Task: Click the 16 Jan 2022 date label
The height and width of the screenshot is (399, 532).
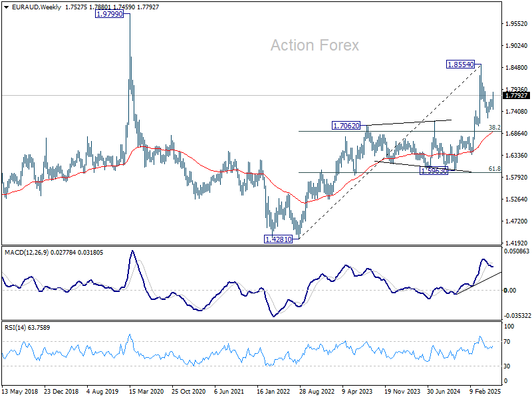Action: 273,391
